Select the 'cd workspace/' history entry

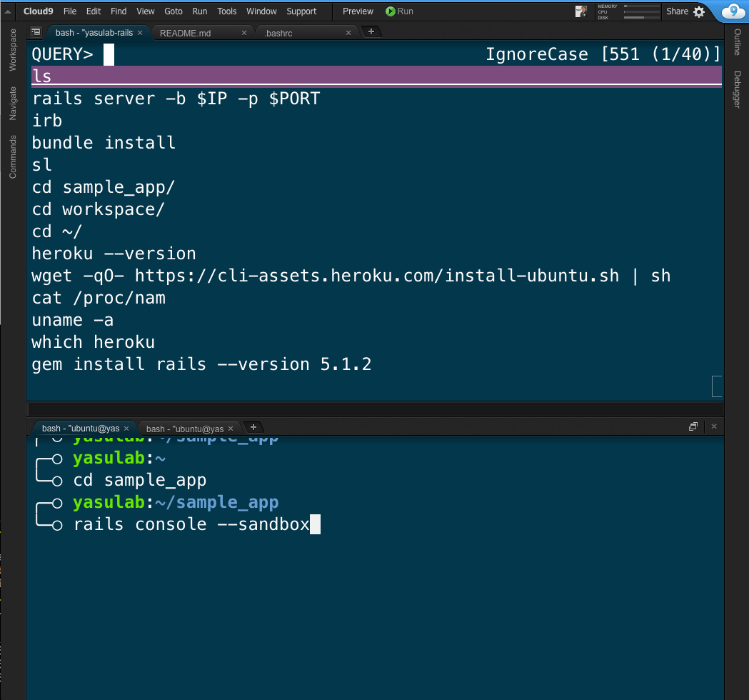click(x=98, y=209)
